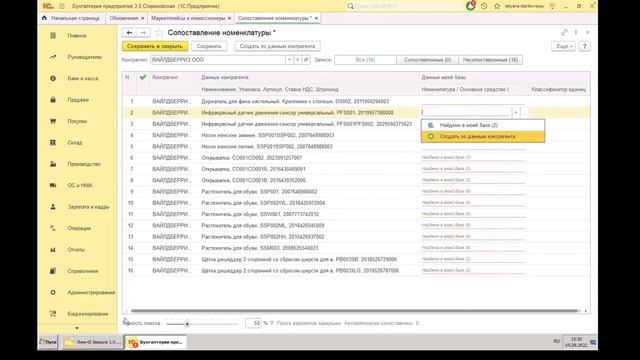This screenshot has height=360, width=640.
Task: Open the ОС и НМА section
Action: click(x=80, y=185)
